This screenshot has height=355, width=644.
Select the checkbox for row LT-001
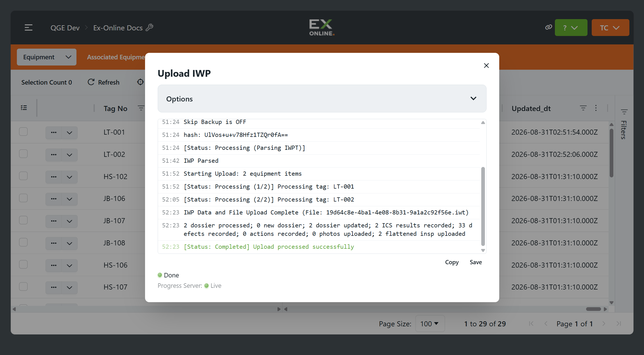pyautogui.click(x=23, y=132)
